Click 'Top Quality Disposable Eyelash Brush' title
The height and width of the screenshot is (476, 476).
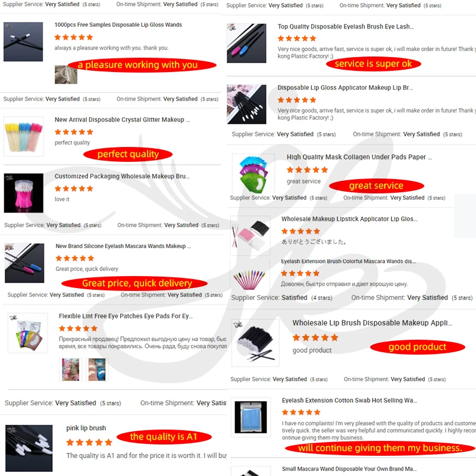(x=346, y=27)
